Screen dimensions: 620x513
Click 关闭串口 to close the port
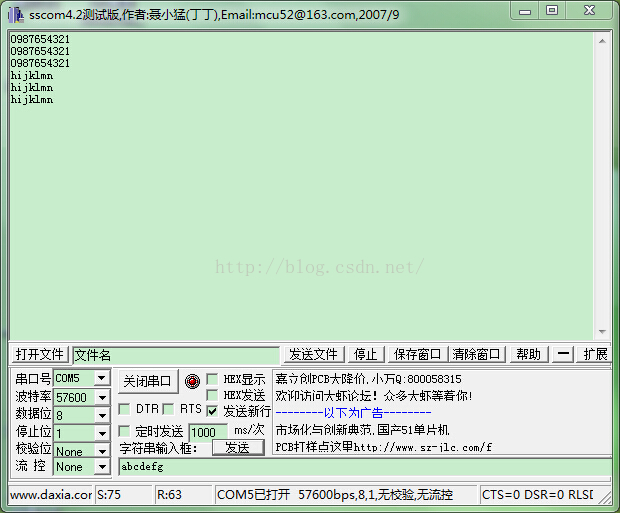point(147,381)
